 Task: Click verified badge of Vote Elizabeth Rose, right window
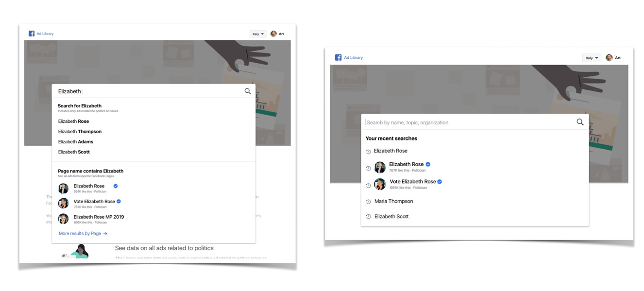440,182
